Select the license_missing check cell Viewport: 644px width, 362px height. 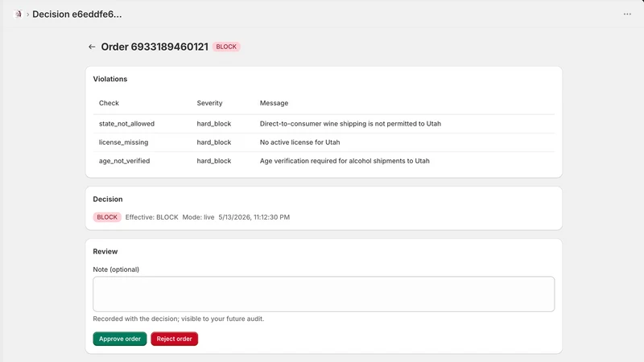coord(124,142)
